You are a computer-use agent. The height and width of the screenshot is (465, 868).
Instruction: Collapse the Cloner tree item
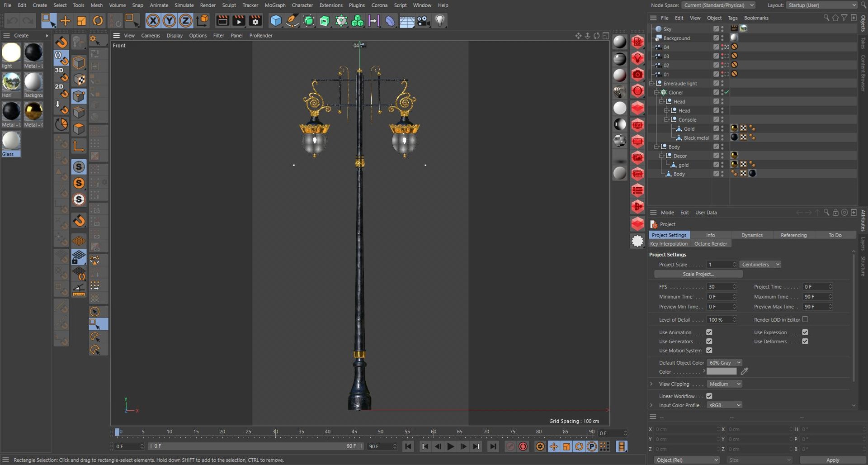656,92
